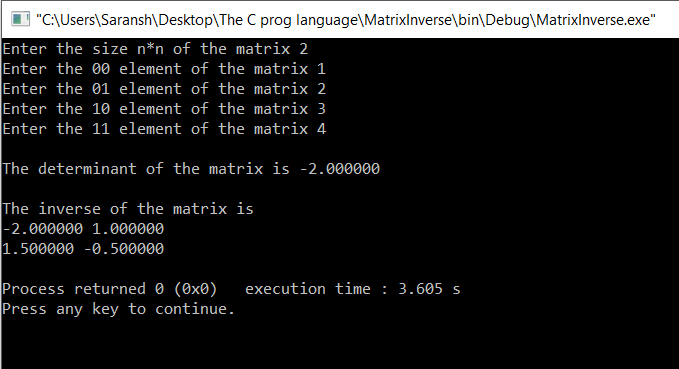
Task: Click 'Process returned 0 (0x0)' text
Action: point(110,289)
